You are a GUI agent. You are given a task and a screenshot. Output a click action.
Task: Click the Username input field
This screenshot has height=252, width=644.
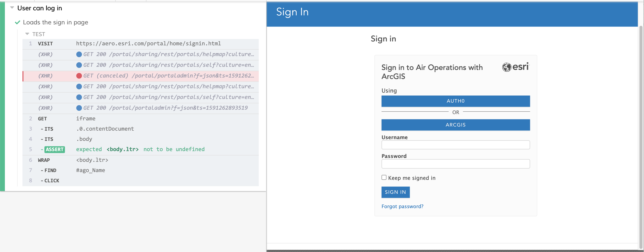pos(456,145)
